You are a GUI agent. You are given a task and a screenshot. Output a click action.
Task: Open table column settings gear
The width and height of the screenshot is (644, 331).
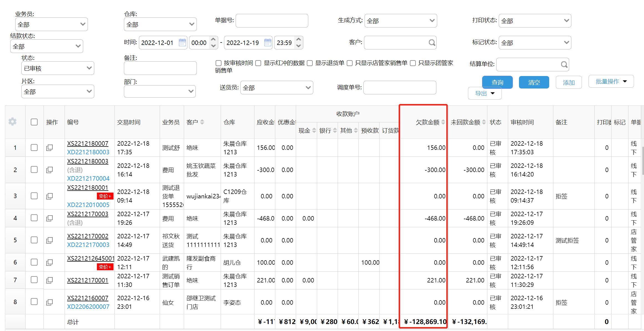(12, 122)
